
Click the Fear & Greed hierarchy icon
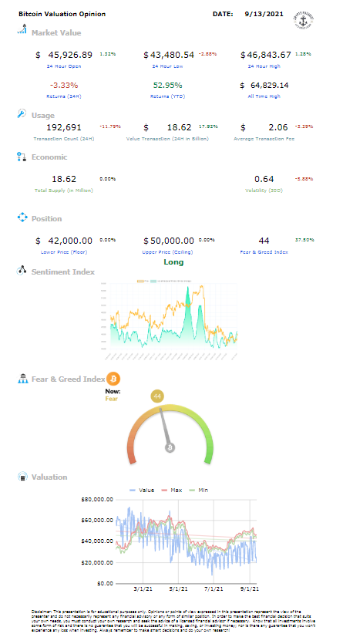pyautogui.click(x=22, y=378)
